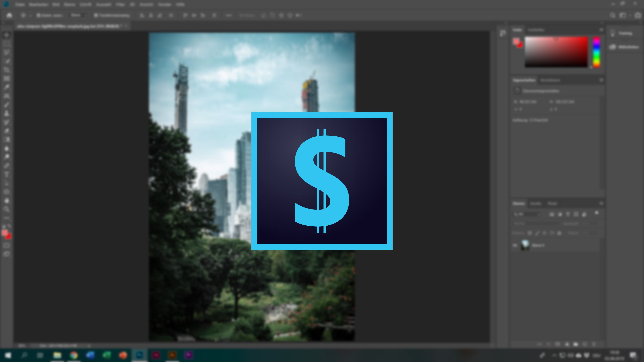Viewport: 644px width, 362px height.
Task: Click the rainbow hue slider strip
Action: point(597,52)
